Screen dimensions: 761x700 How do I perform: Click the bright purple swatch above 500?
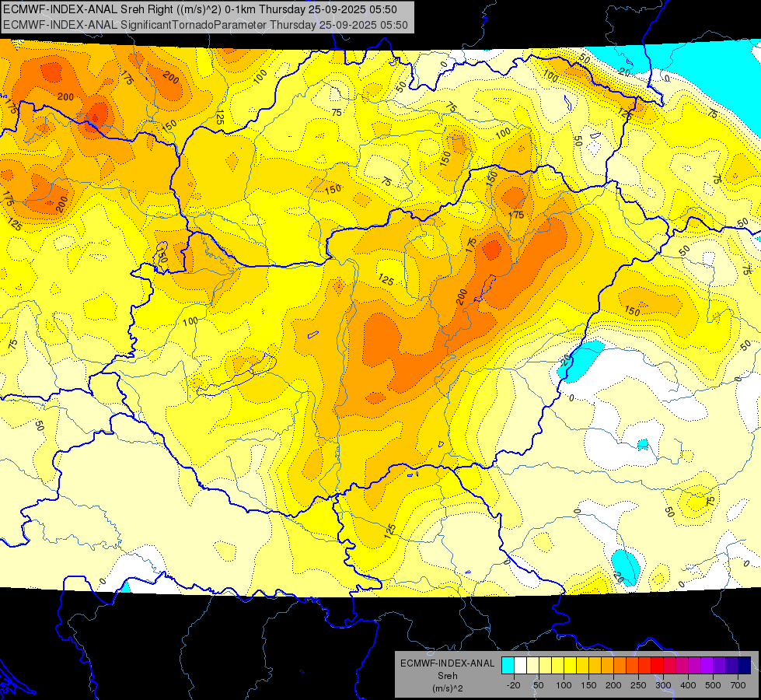tap(707, 666)
